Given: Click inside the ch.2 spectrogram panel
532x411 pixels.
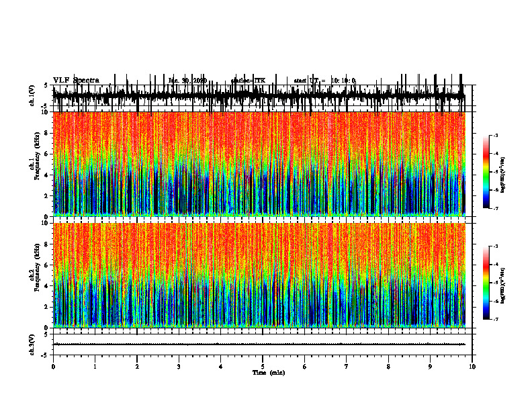Looking at the screenshot, I should 259,275.
